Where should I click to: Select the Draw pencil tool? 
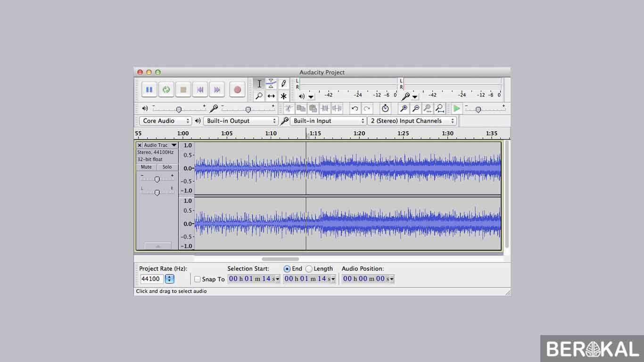283,84
